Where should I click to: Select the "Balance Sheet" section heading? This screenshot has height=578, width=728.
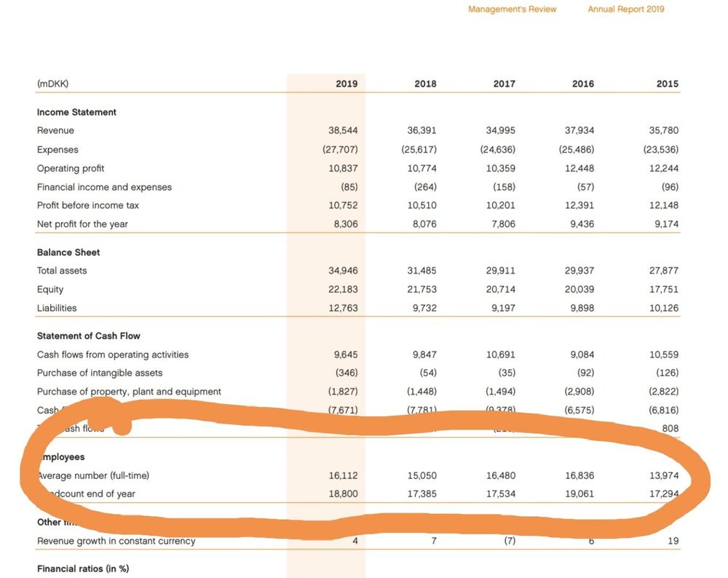click(x=68, y=253)
